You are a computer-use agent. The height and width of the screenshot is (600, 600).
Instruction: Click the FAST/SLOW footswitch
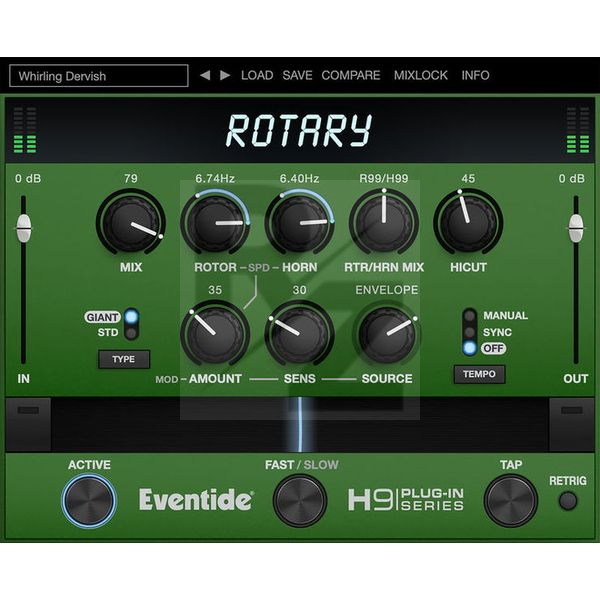[300, 501]
